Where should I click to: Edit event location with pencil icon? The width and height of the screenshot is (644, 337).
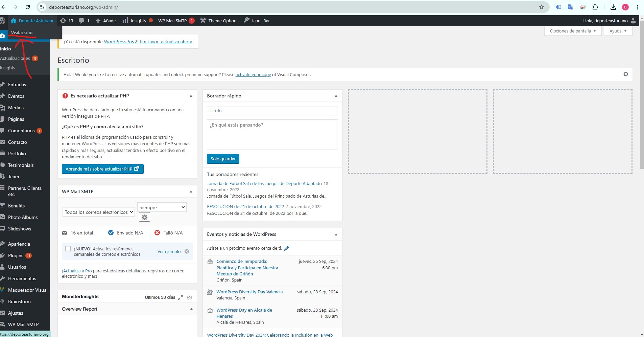click(287, 248)
